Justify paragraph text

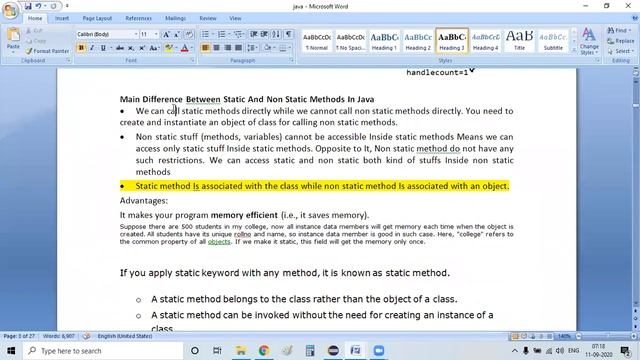click(x=238, y=48)
